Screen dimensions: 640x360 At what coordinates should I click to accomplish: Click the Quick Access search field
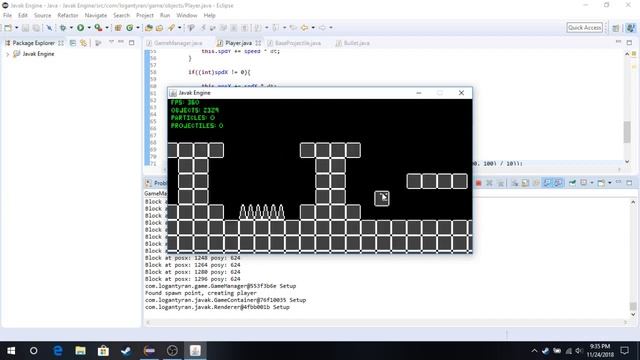point(584,27)
